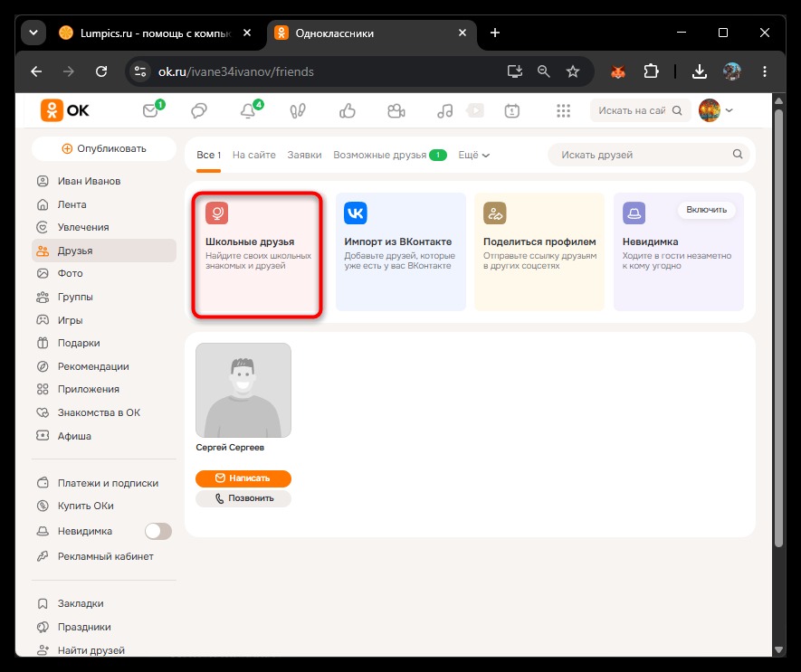The image size is (801, 672).
Task: Toggle the Невидимка switch in sidebar
Action: [x=158, y=531]
